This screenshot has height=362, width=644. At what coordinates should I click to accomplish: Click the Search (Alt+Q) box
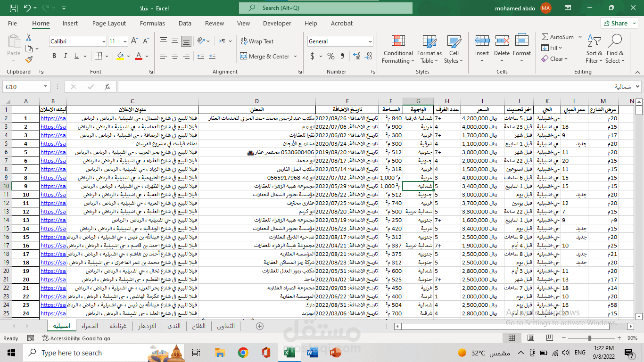click(x=326, y=8)
